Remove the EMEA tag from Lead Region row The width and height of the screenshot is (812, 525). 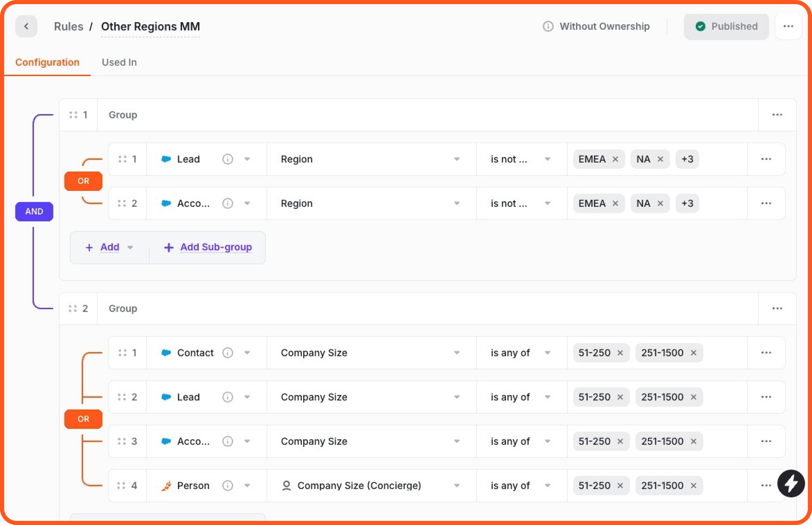615,159
